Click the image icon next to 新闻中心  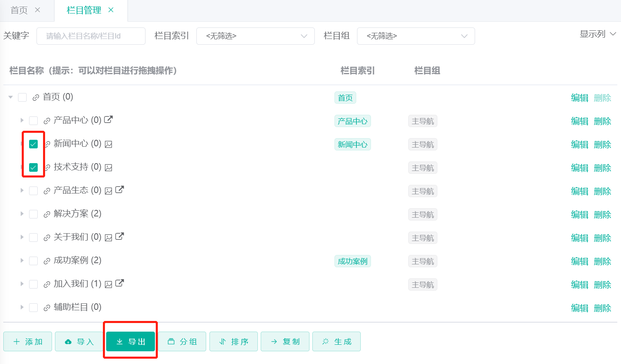pyautogui.click(x=108, y=144)
